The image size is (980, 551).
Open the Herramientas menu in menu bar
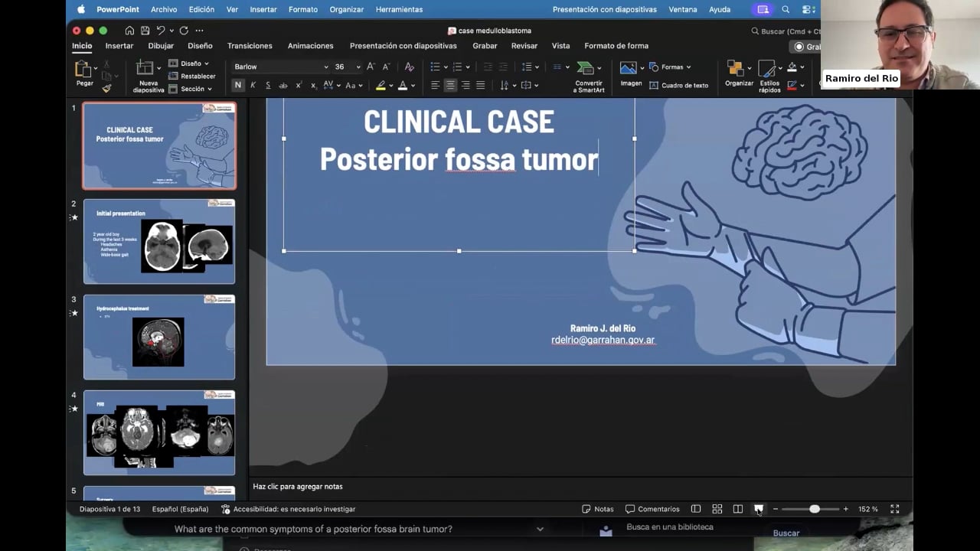(399, 9)
